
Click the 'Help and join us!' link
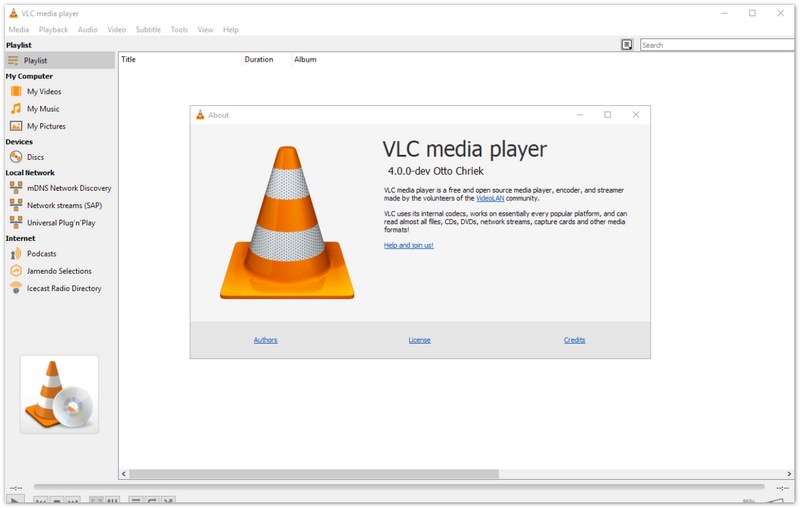point(409,245)
